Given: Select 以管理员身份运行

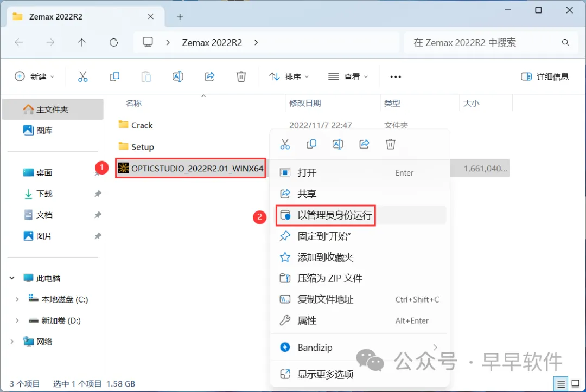Looking at the screenshot, I should click(x=359, y=215).
